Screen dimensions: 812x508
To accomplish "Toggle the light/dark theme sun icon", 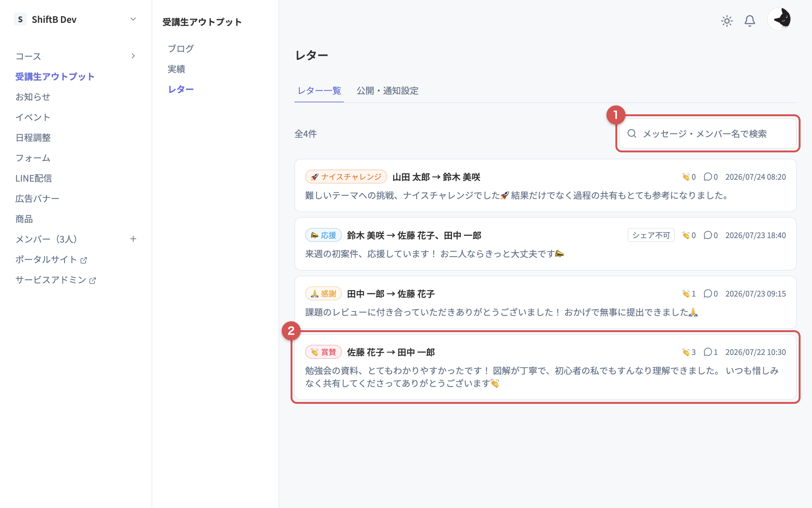I will click(727, 21).
